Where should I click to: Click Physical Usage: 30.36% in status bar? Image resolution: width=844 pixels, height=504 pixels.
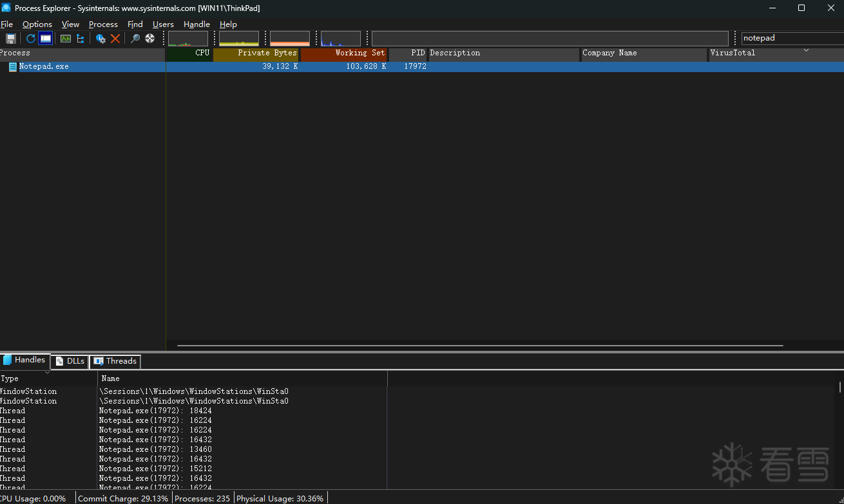280,499
